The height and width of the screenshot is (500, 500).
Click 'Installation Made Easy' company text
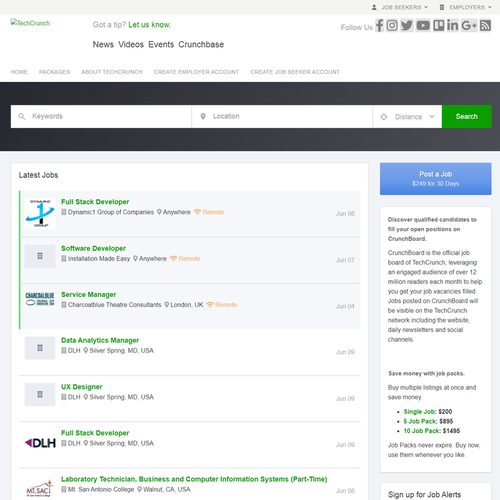[x=99, y=259]
